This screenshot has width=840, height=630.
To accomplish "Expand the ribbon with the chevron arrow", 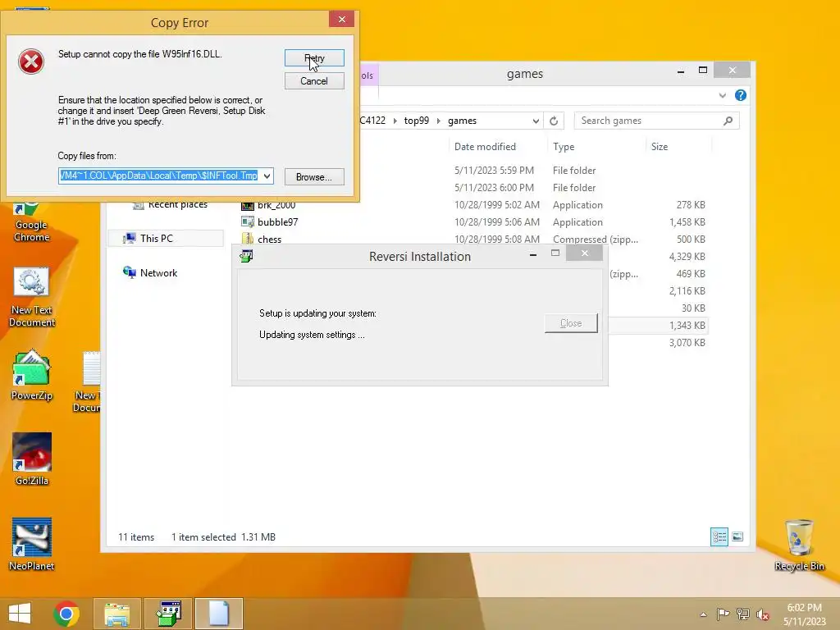I will click(x=722, y=95).
